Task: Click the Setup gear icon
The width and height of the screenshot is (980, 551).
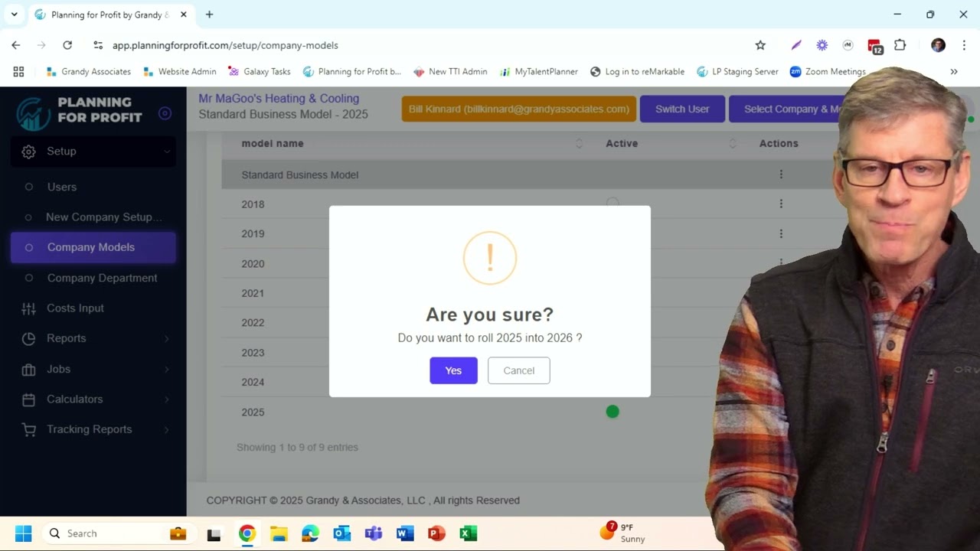Action: (29, 152)
